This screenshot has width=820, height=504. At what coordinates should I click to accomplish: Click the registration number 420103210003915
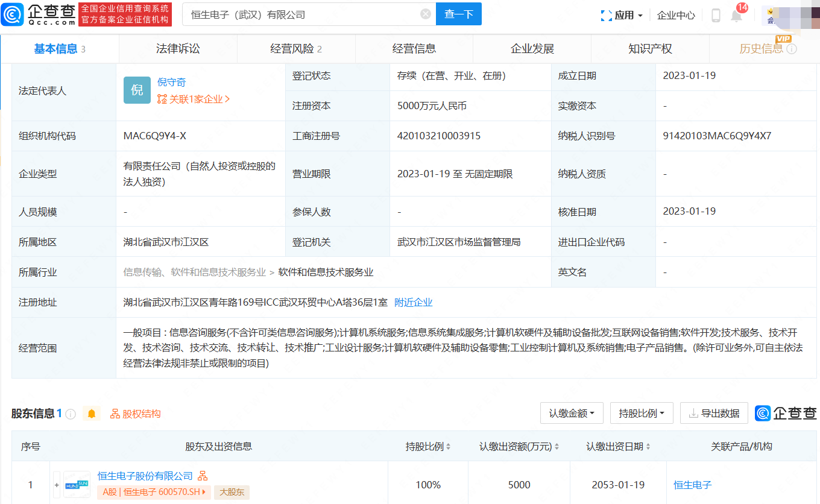point(439,136)
